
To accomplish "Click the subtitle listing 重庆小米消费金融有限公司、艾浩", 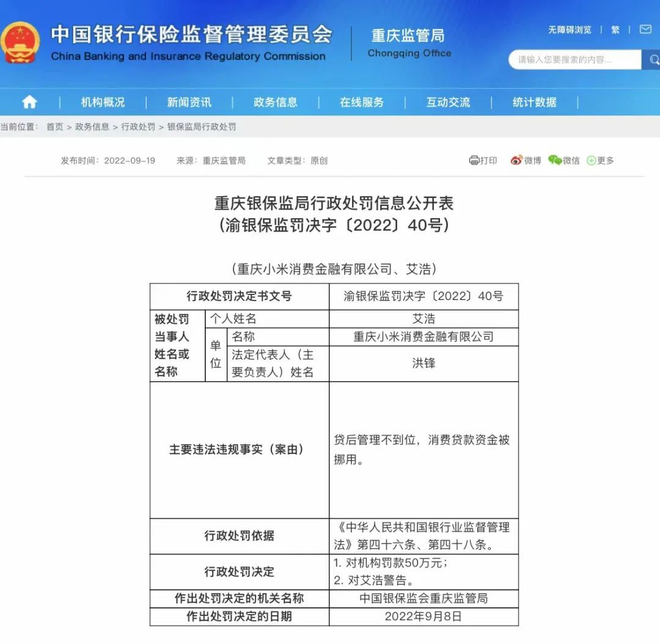I will coord(334,269).
